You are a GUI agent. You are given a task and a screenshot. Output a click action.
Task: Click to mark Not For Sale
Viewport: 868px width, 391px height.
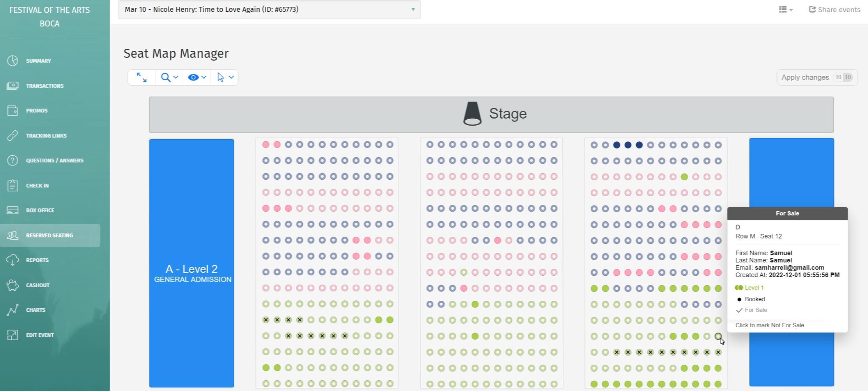coord(770,325)
